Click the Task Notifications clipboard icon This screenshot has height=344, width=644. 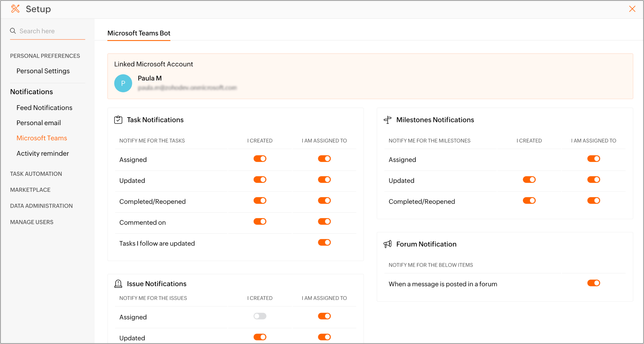118,120
